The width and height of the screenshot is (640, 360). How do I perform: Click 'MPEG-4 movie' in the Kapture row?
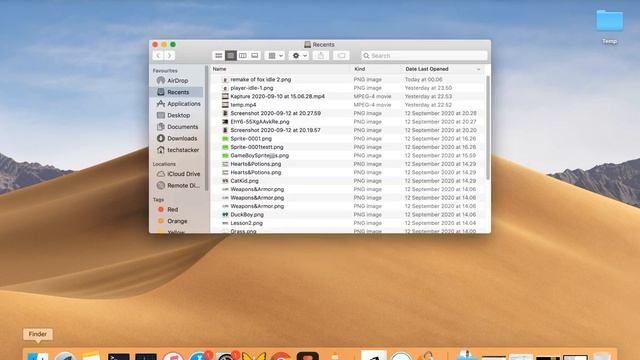coord(372,96)
